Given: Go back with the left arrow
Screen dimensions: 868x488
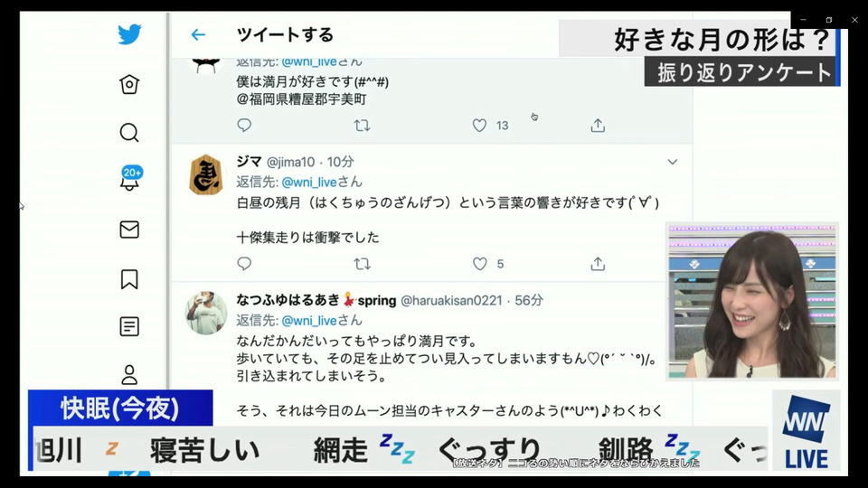Looking at the screenshot, I should [x=198, y=35].
